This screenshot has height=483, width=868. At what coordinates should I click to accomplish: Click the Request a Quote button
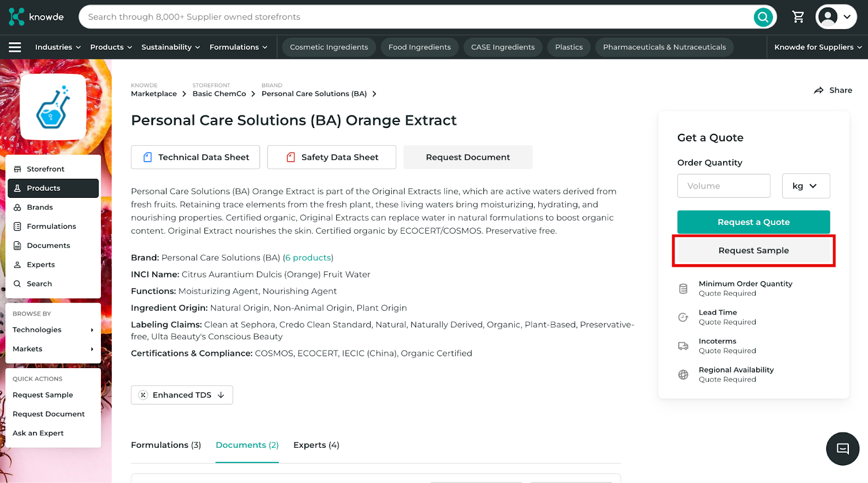pos(754,222)
